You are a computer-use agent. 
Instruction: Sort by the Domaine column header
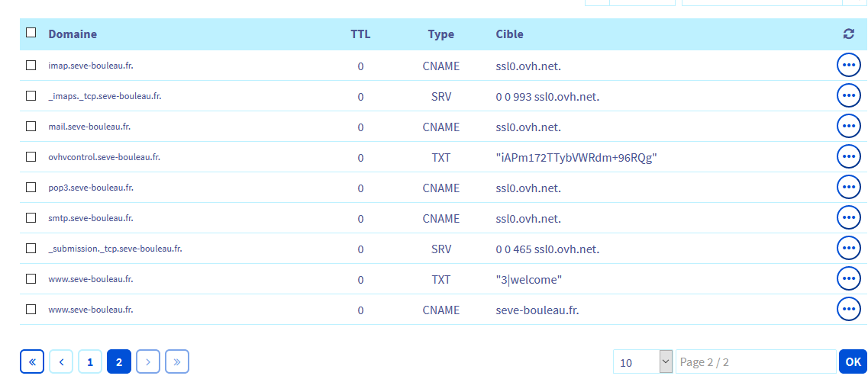pos(73,34)
